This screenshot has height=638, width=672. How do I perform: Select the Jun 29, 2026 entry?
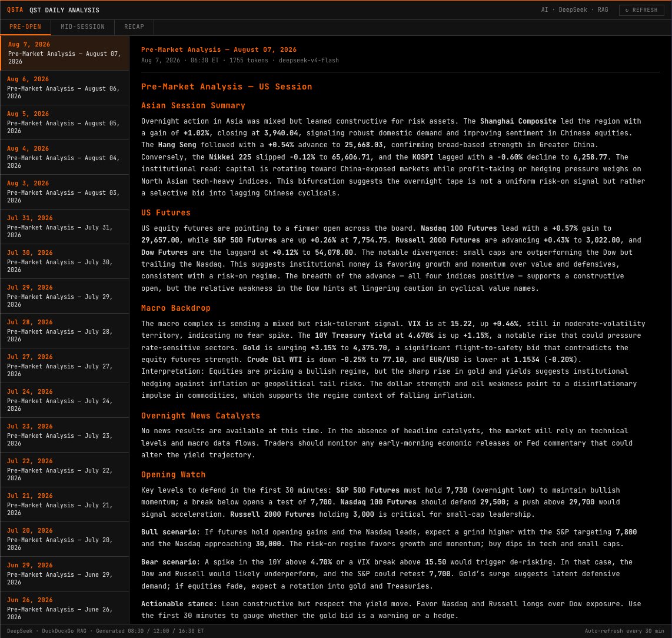click(x=65, y=574)
